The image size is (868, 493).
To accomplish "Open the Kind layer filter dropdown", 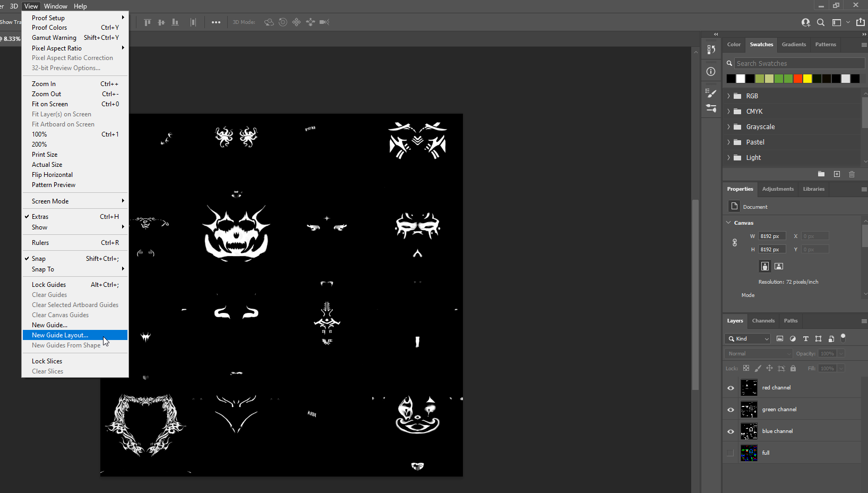I will [x=748, y=339].
